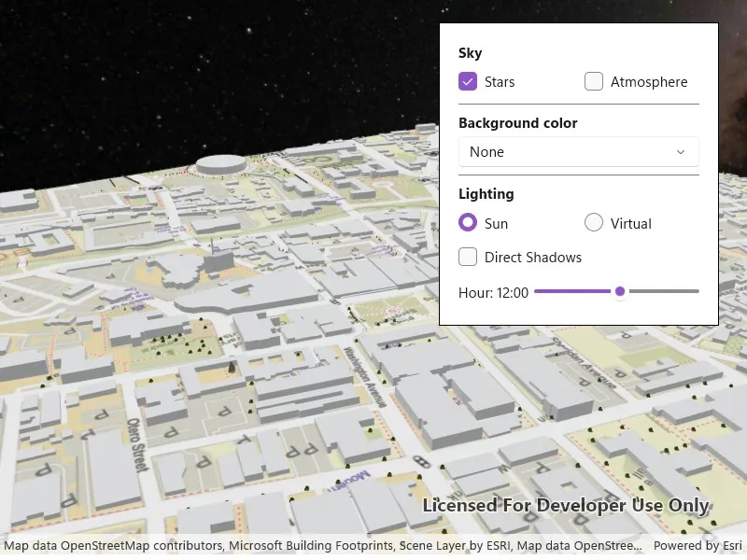Click the Hour: 12:00 label

[493, 292]
